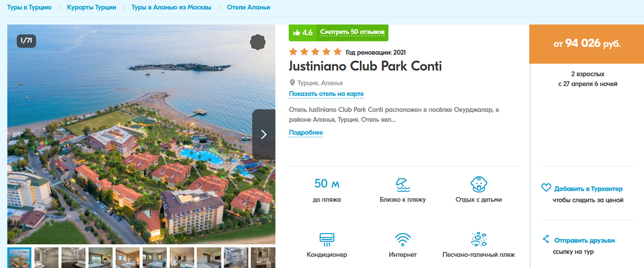Open the 'Туры в Турцию' breadcrumb
Screen dimensions: 644x268
pyautogui.click(x=30, y=8)
